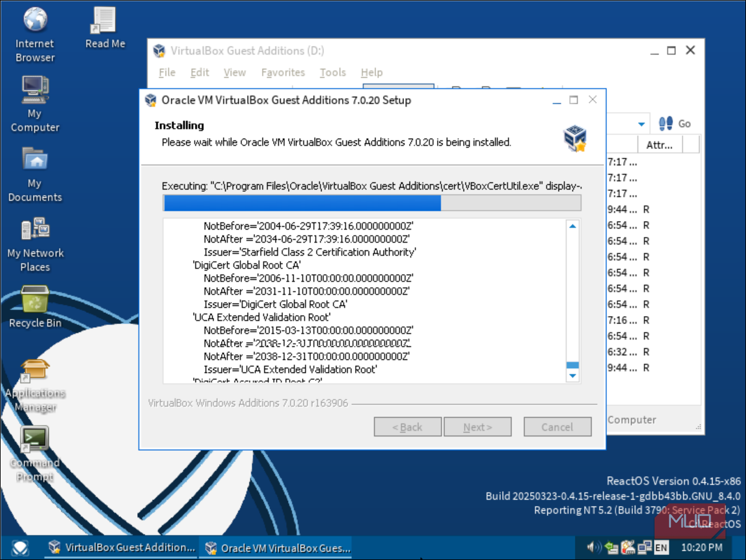
Task: Click log heading 'DigiCert Global Root CA'
Action: [247, 265]
